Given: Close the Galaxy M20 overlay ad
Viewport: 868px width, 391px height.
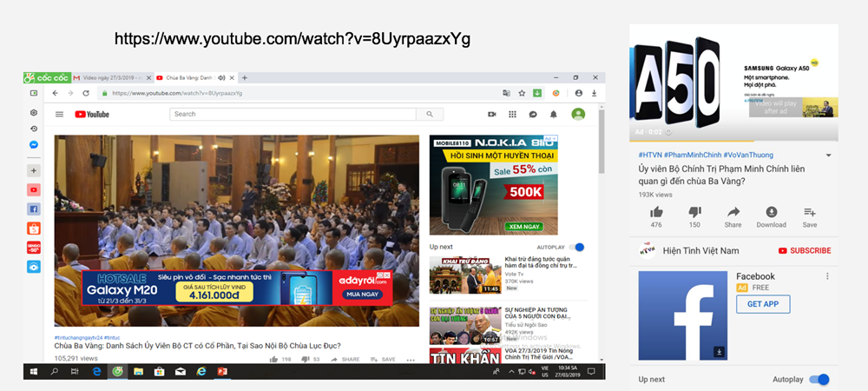Looking at the screenshot, I should 386,275.
